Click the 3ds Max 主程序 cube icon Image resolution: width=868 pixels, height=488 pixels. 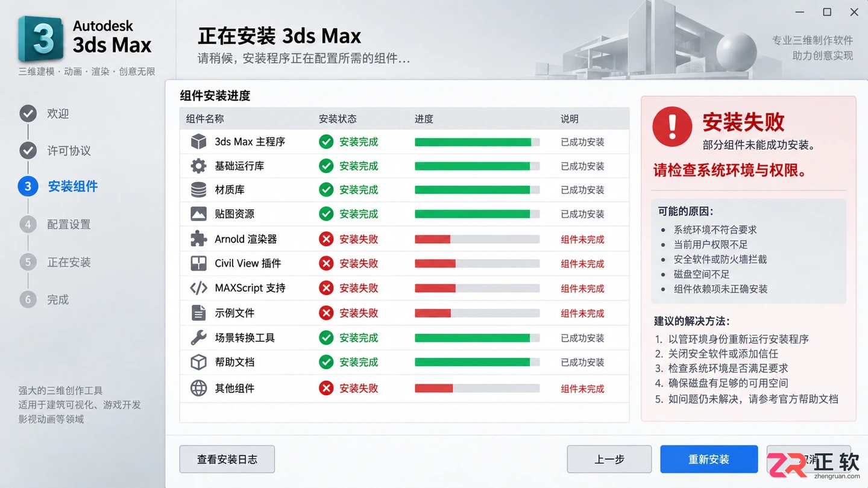click(x=198, y=142)
